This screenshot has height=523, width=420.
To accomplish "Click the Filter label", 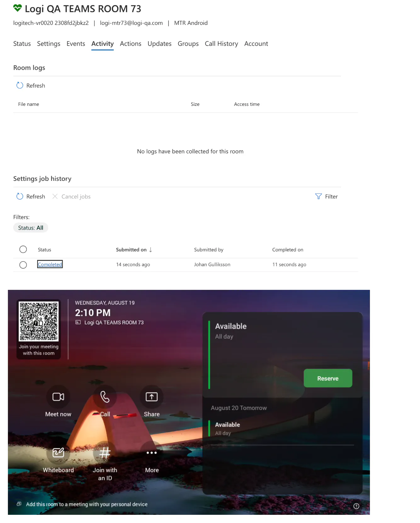I will click(x=332, y=197).
